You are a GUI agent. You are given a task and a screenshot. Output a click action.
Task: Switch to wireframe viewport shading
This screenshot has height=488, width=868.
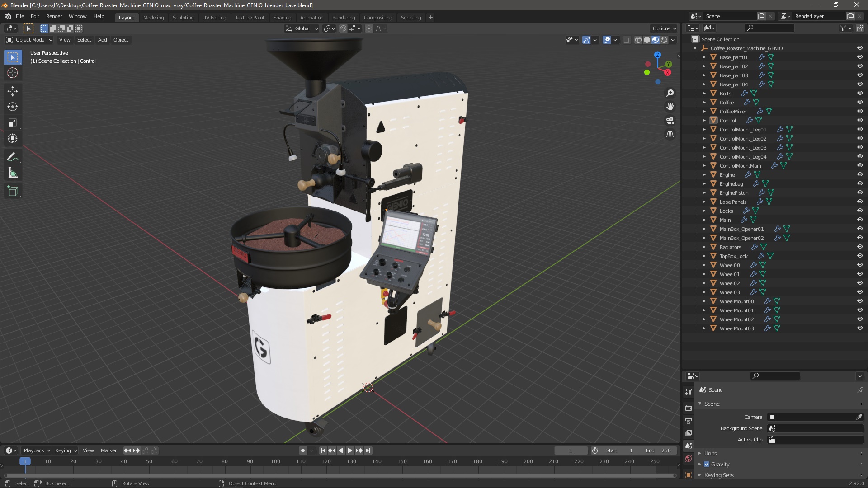tap(638, 40)
